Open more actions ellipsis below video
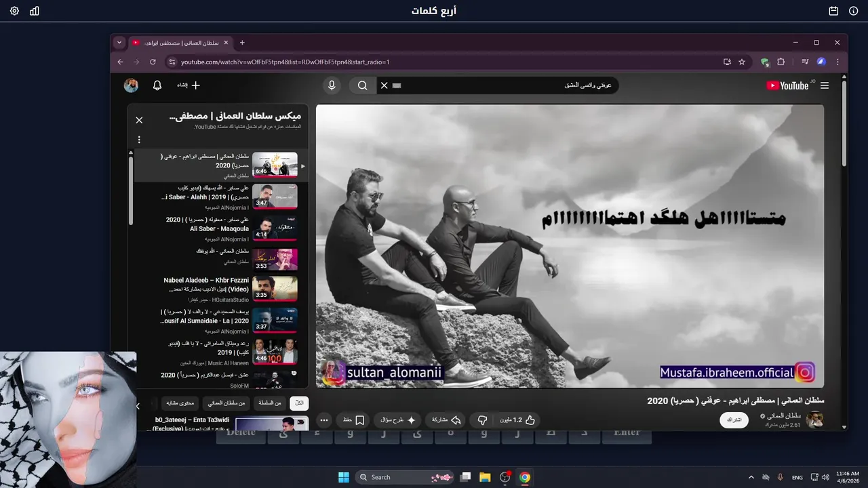 pyautogui.click(x=324, y=420)
